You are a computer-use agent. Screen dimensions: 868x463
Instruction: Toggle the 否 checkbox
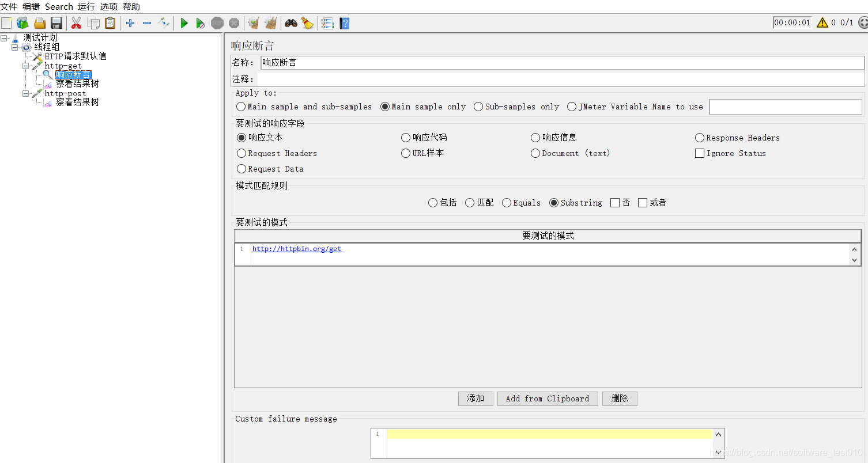pyautogui.click(x=615, y=203)
